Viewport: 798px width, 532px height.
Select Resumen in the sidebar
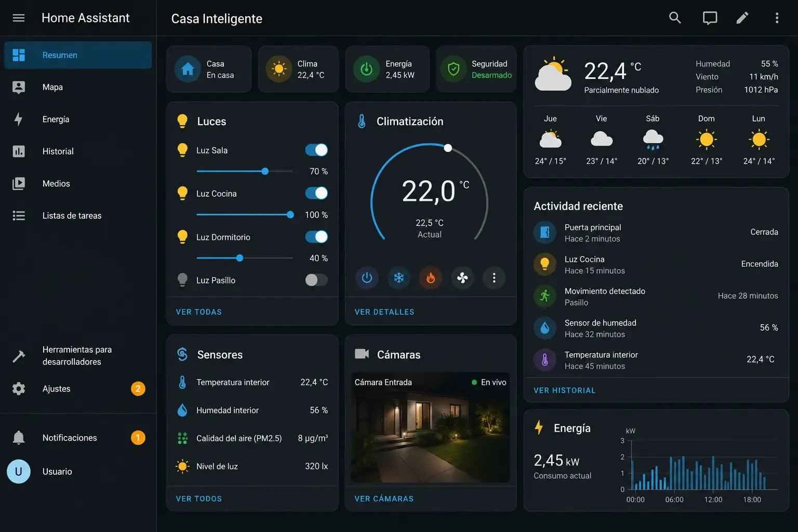click(x=78, y=55)
